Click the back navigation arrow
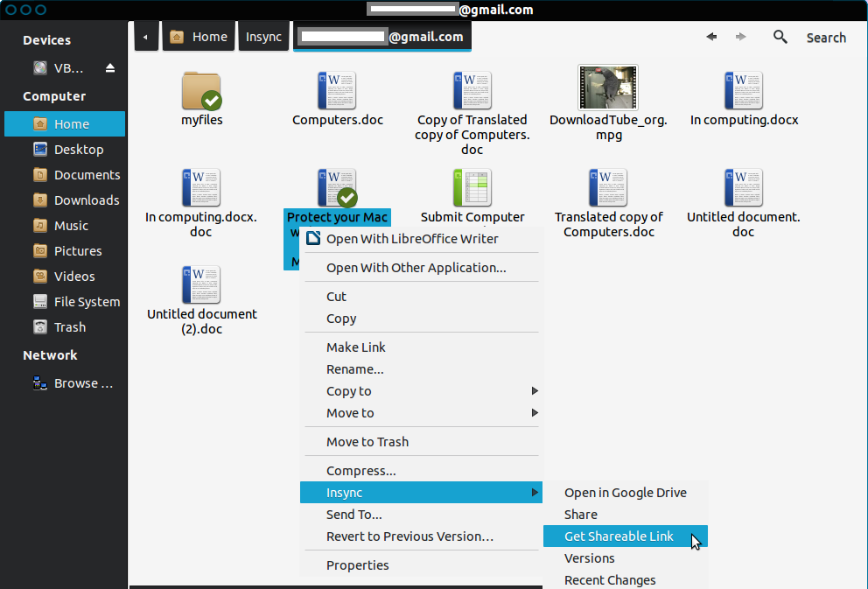 [711, 37]
